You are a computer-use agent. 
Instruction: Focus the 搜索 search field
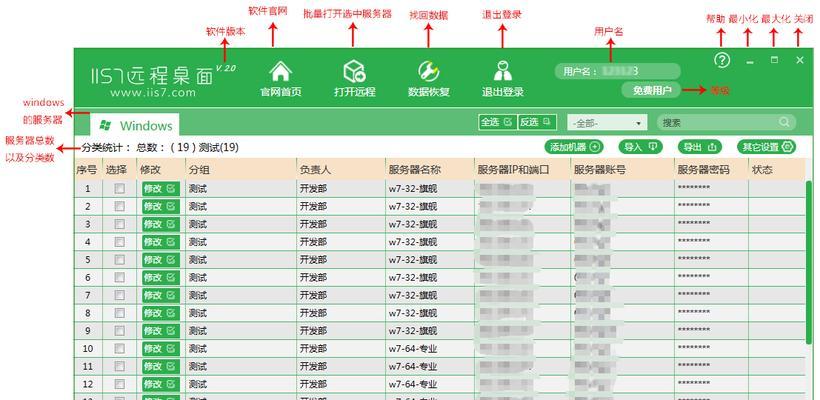coord(726,122)
